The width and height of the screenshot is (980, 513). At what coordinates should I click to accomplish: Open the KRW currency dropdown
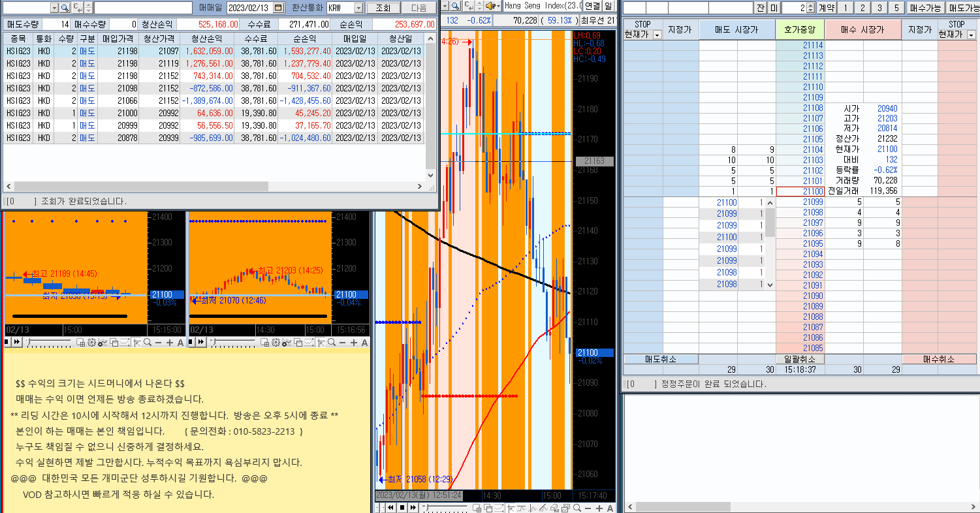(x=358, y=8)
